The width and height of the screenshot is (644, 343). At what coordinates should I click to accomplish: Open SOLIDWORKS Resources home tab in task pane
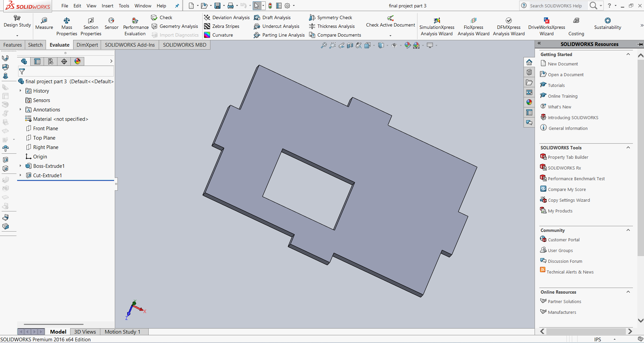coord(529,62)
